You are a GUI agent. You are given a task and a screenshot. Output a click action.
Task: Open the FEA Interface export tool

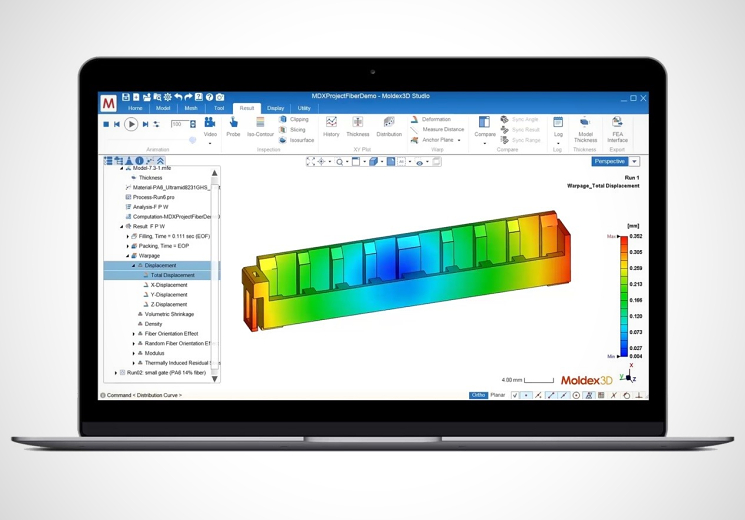pyautogui.click(x=617, y=129)
